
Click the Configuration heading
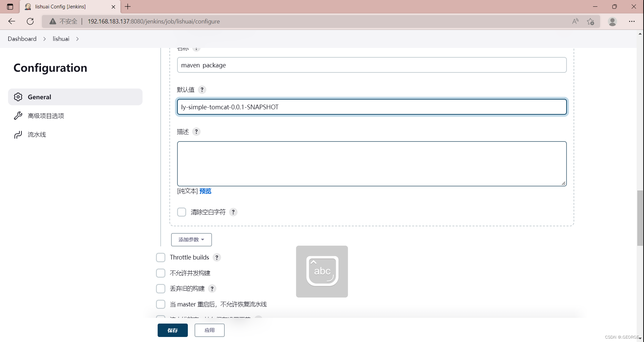pyautogui.click(x=50, y=68)
